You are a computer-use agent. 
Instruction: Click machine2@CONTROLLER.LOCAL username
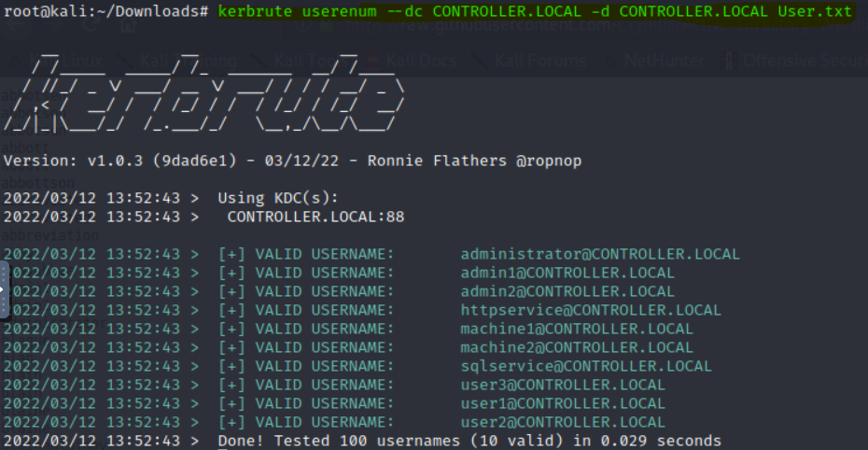577,347
